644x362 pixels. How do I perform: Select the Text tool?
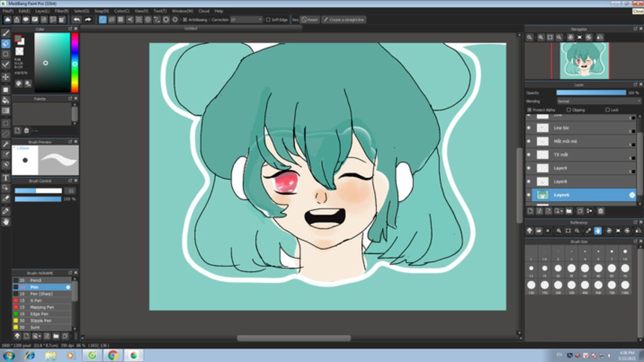(x=6, y=178)
